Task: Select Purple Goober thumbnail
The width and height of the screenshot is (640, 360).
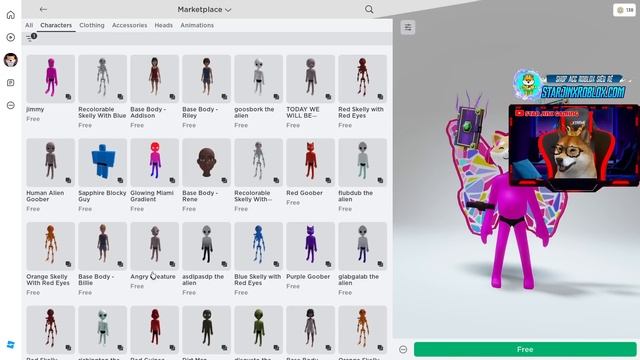Action: pyautogui.click(x=311, y=246)
